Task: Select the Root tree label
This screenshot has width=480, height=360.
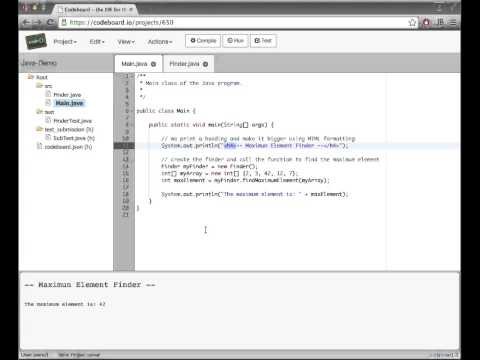Action: coord(42,77)
